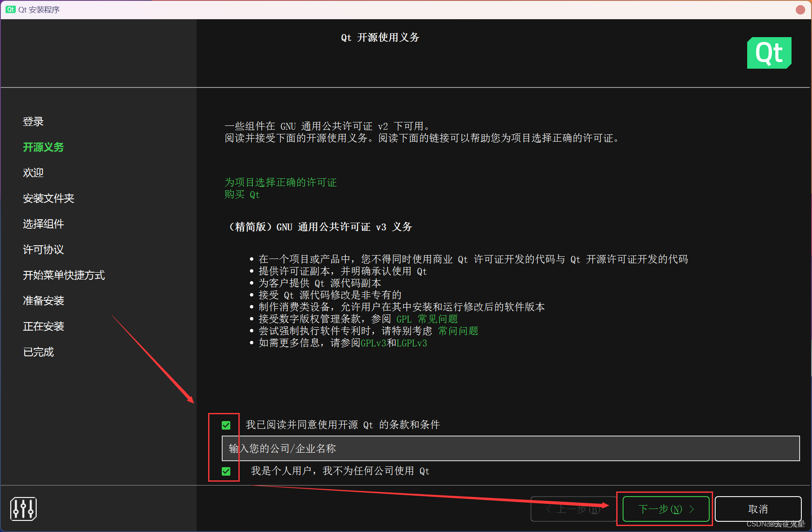The width and height of the screenshot is (812, 532).
Task: Click the Qt 开源使用义务 page title
Action: point(380,38)
